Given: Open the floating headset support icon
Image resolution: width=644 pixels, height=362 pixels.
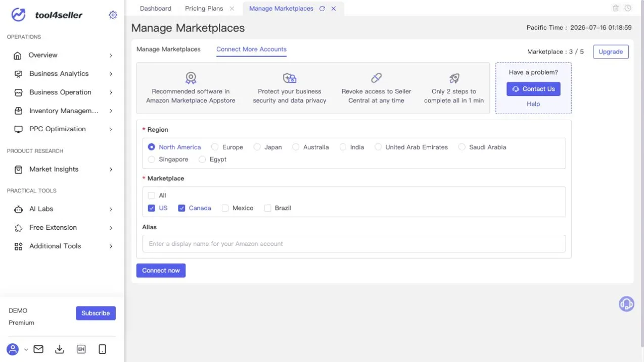Looking at the screenshot, I should (x=626, y=303).
